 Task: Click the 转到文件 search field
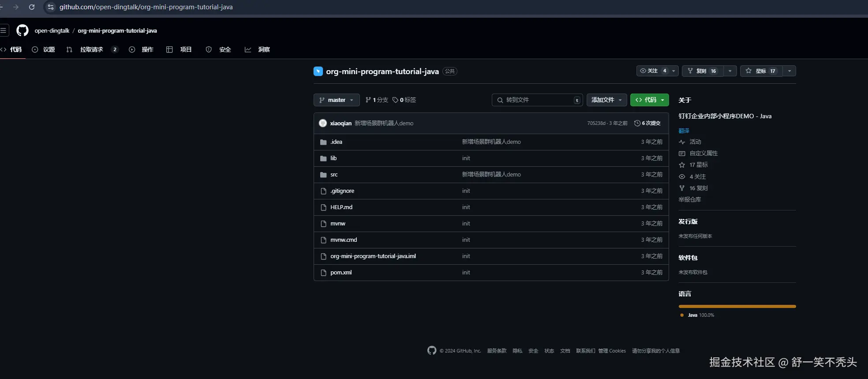tap(537, 100)
